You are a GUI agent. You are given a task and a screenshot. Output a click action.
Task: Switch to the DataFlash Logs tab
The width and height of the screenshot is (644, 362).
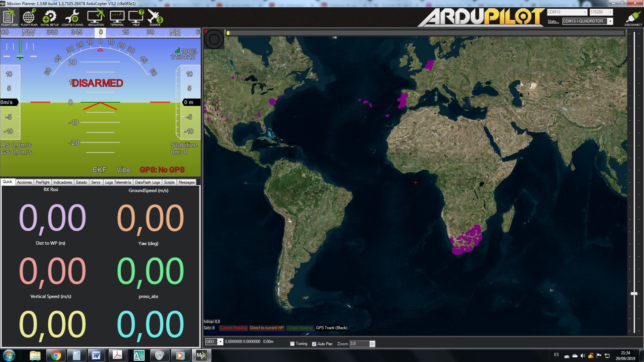coord(147,182)
